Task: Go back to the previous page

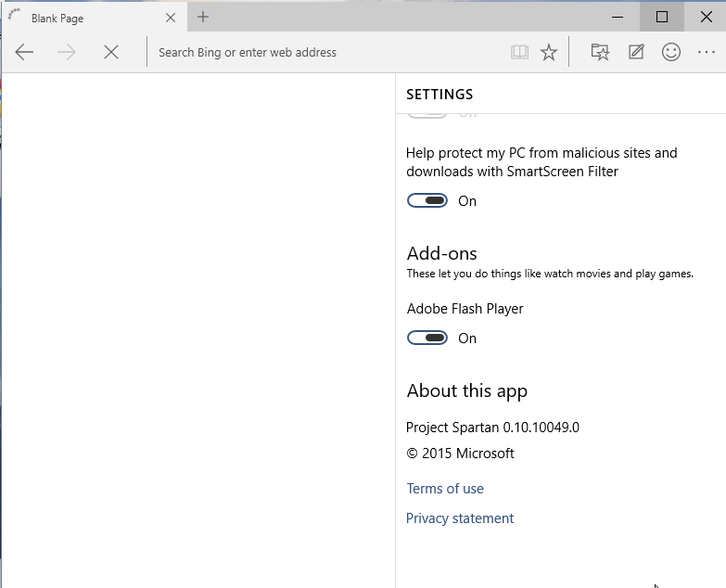Action: tap(24, 53)
